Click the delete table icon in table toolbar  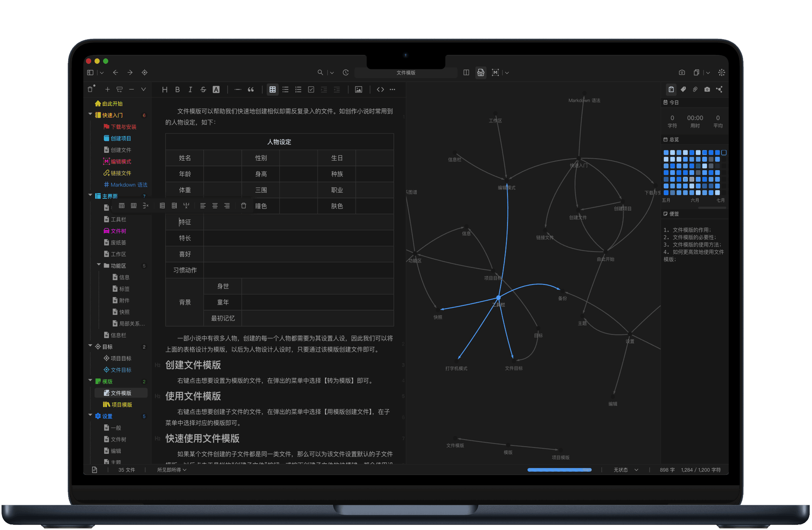click(243, 205)
